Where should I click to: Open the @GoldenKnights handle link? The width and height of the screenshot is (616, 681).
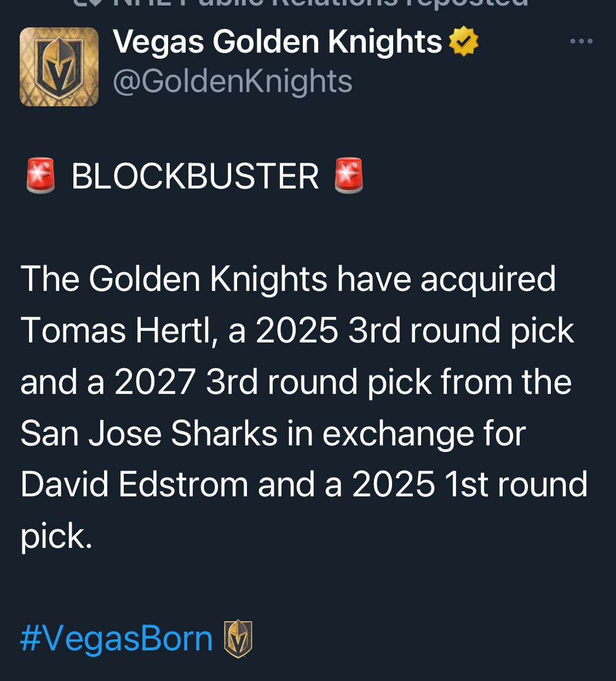(233, 82)
